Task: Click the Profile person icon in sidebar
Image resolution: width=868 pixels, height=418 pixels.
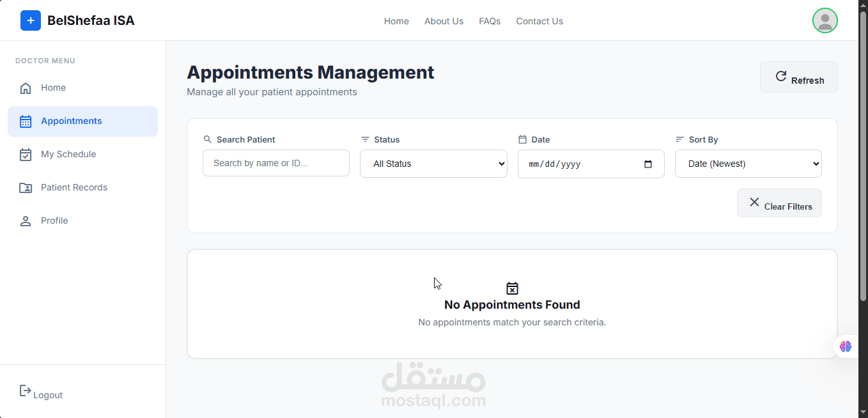Action: coord(26,221)
